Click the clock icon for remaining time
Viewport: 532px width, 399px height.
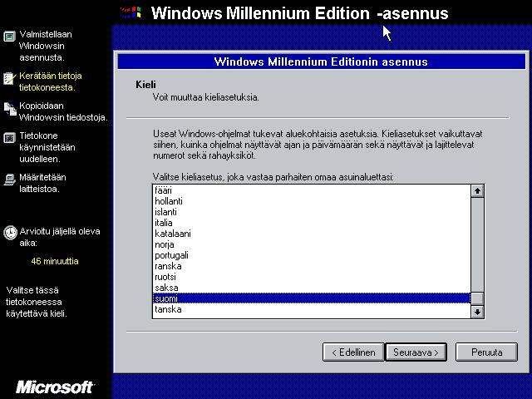[10, 233]
